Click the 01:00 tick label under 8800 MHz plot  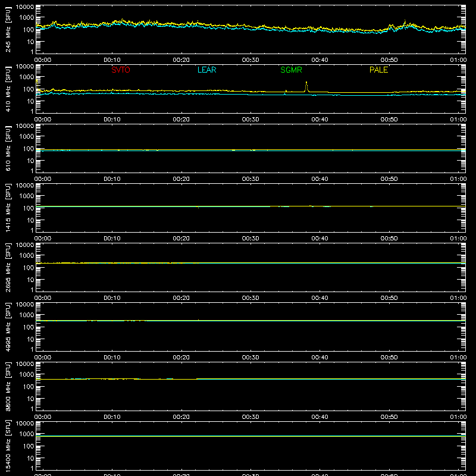point(458,417)
